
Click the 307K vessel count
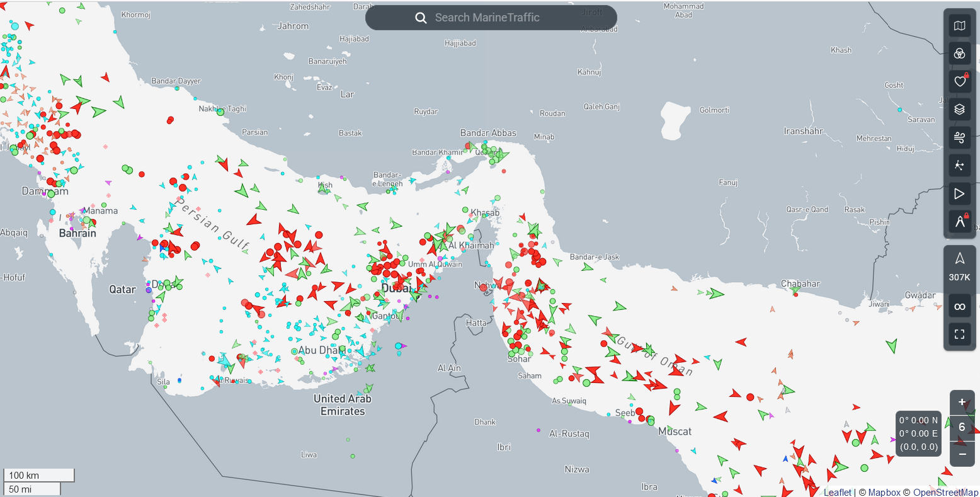tap(960, 277)
